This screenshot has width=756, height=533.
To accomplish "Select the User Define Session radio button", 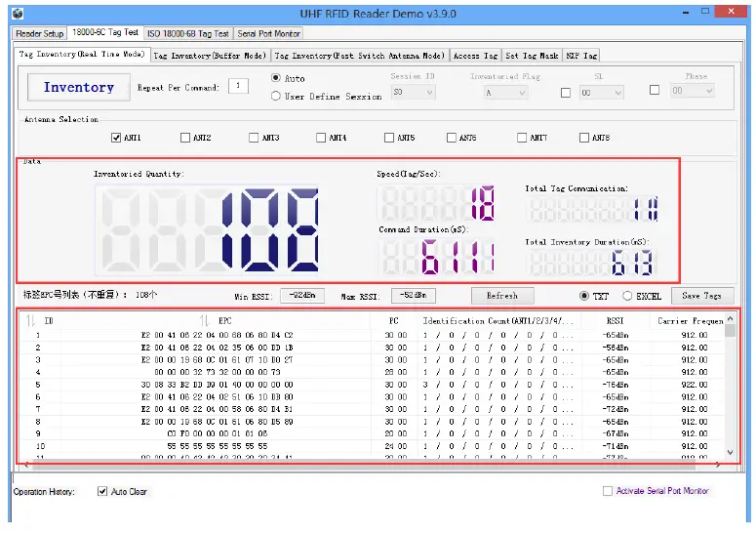I will tap(276, 96).
